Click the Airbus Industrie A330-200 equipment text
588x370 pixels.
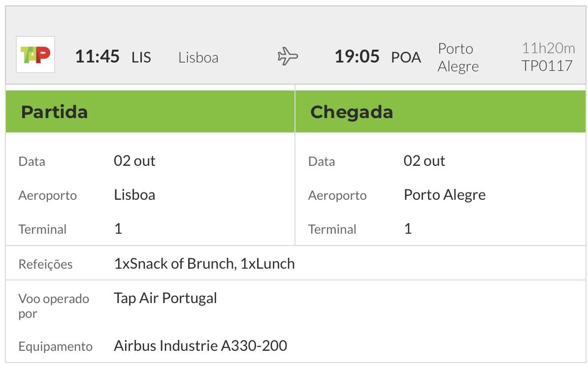tap(200, 346)
